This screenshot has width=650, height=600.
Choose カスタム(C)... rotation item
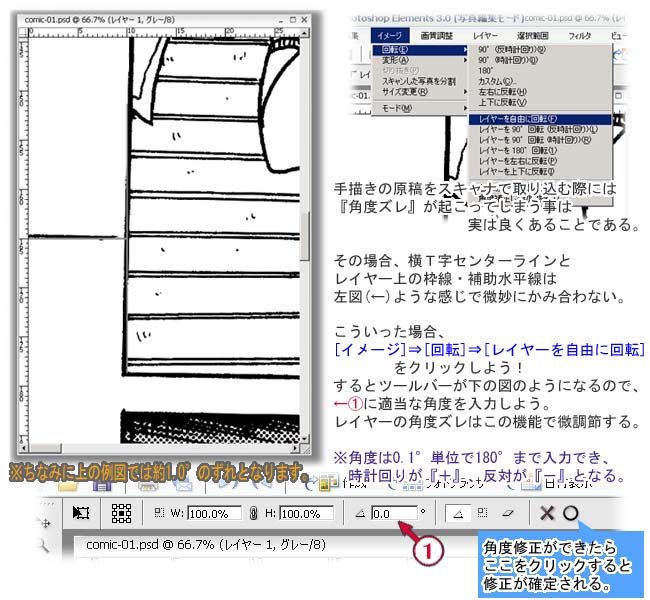540,81
